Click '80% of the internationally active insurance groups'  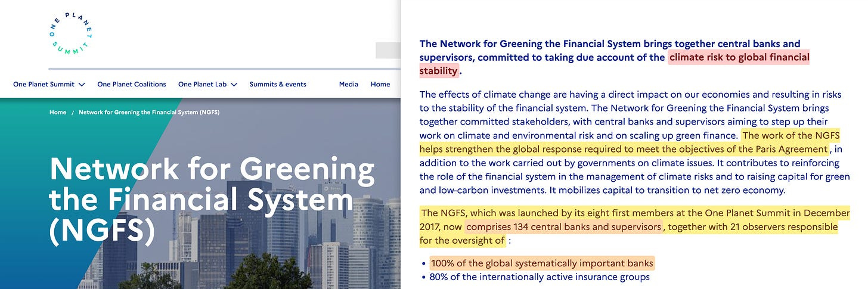pyautogui.click(x=540, y=277)
